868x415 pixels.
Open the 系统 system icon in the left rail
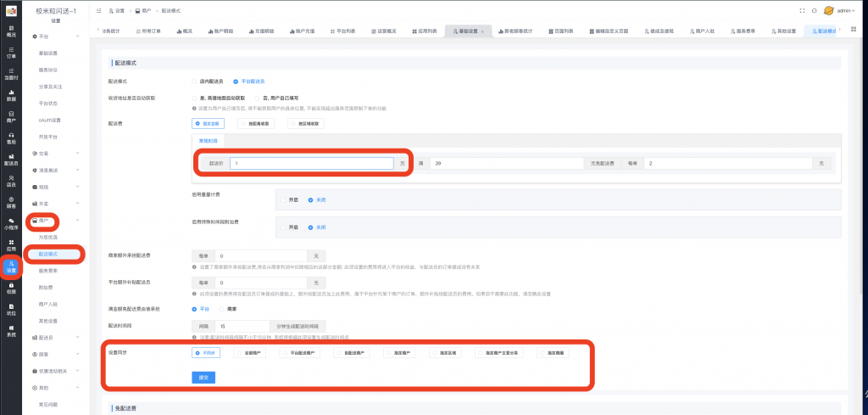11,331
